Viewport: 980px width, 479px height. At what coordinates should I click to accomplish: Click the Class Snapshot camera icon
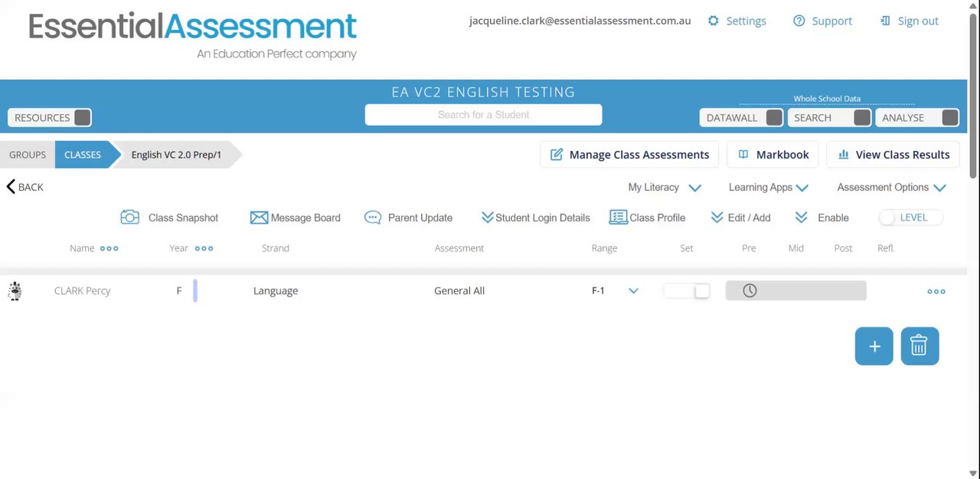[130, 218]
